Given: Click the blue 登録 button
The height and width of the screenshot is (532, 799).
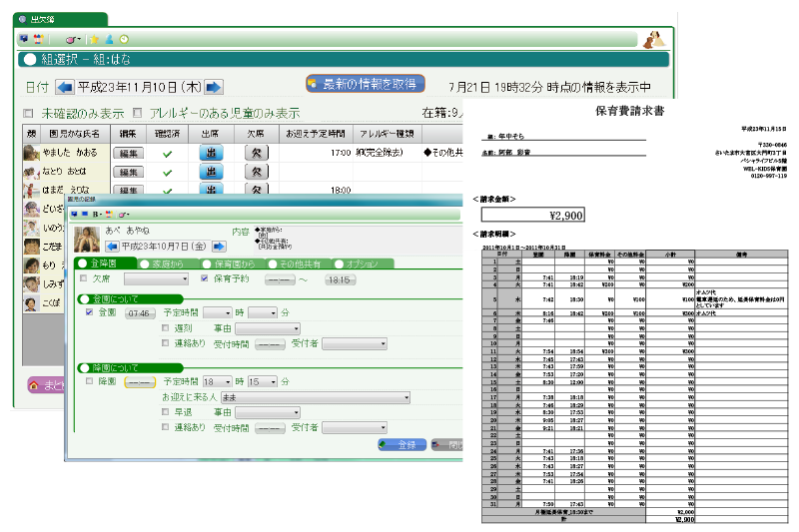Looking at the screenshot, I should coord(402,445).
